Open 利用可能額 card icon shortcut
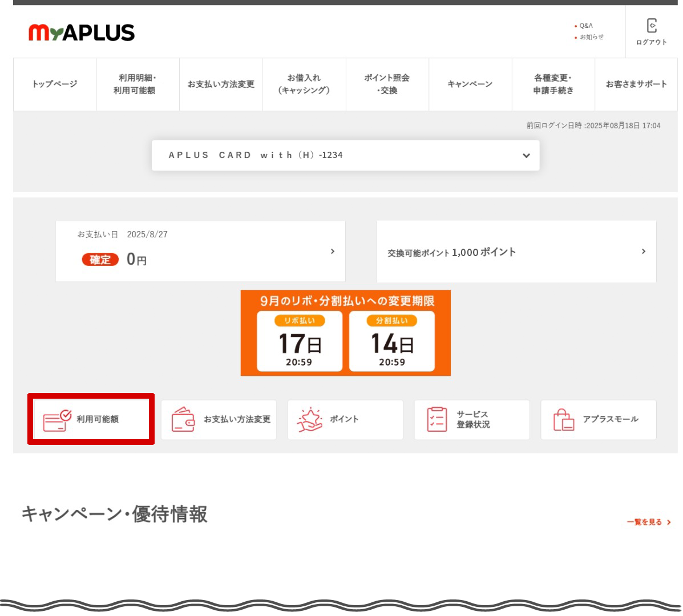 pos(57,420)
